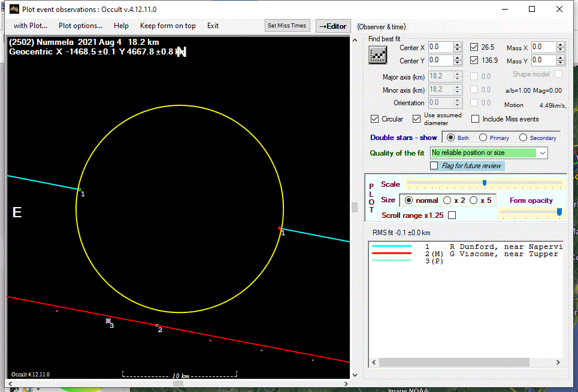Toggle Scroll range x1.25 checkbox

coord(452,215)
